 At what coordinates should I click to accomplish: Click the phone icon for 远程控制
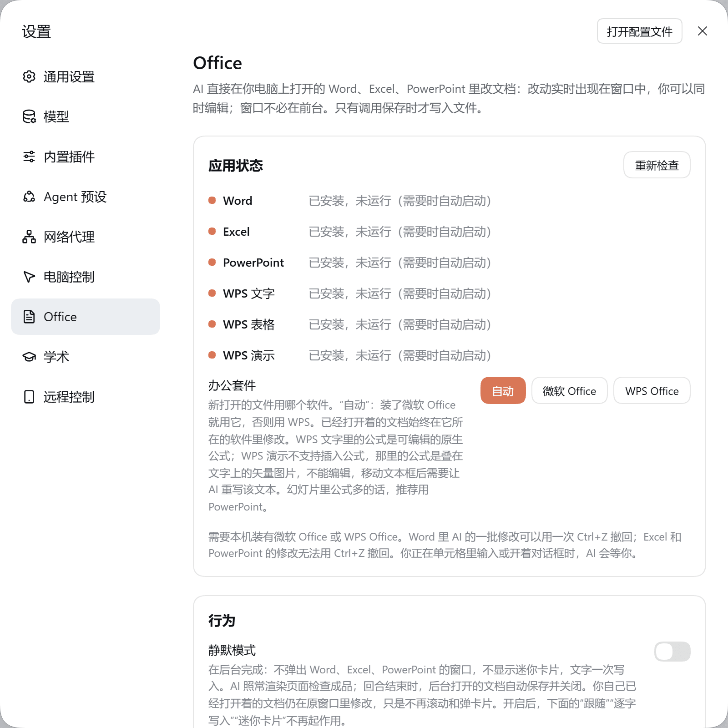tap(29, 397)
